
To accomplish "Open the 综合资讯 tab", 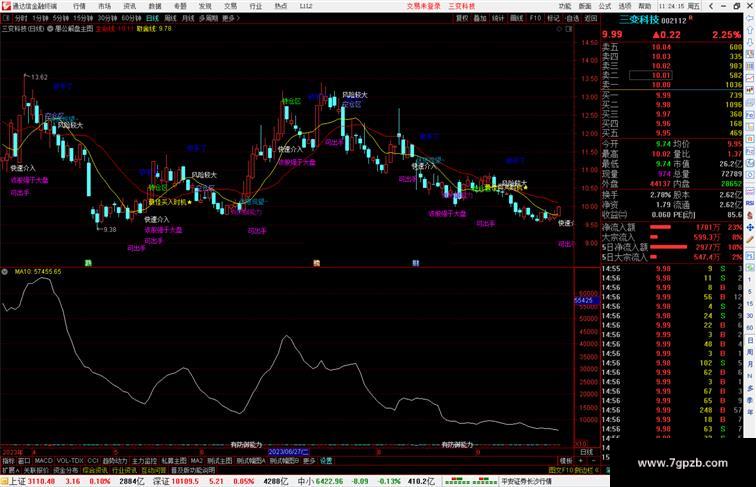I will click(95, 470).
